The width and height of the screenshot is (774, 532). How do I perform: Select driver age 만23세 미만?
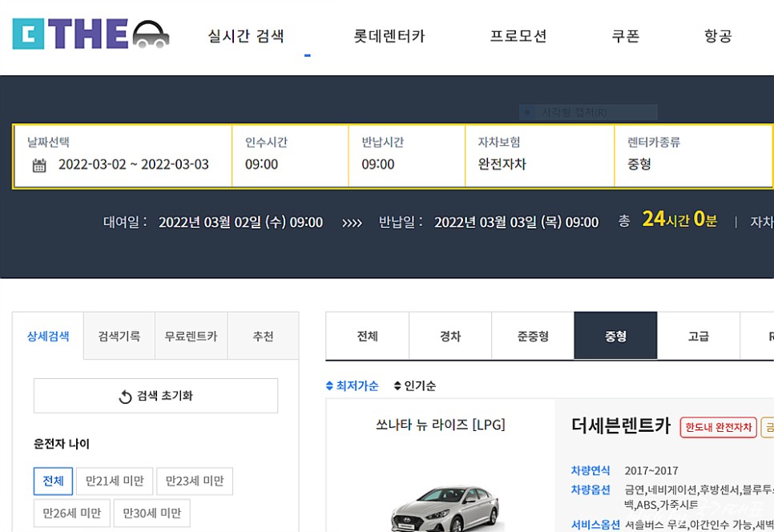click(195, 482)
